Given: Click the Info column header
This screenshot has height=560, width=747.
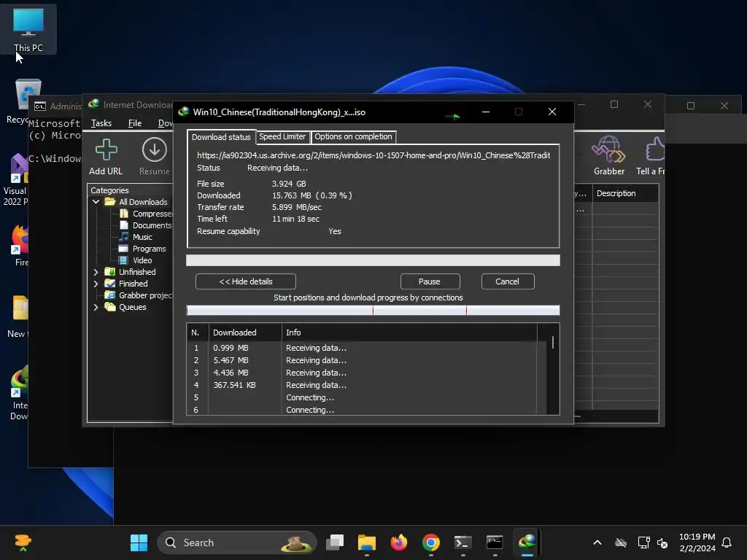Looking at the screenshot, I should [410, 332].
